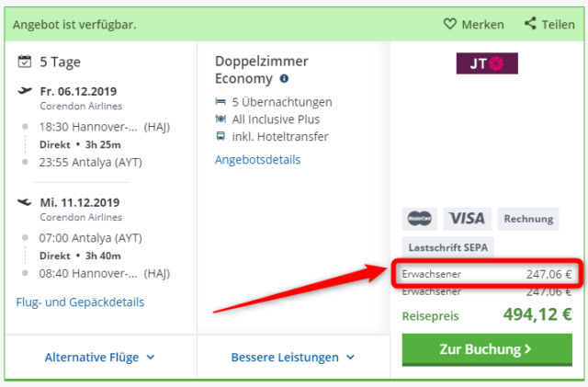588x387 pixels.
Task: Expand the Alternative Flüge dropdown
Action: point(100,357)
